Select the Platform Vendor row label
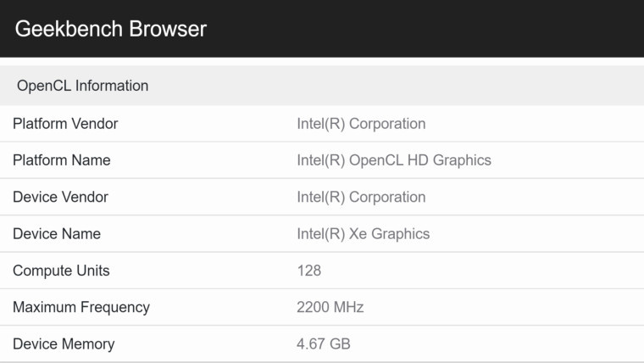644x363 pixels. click(65, 124)
